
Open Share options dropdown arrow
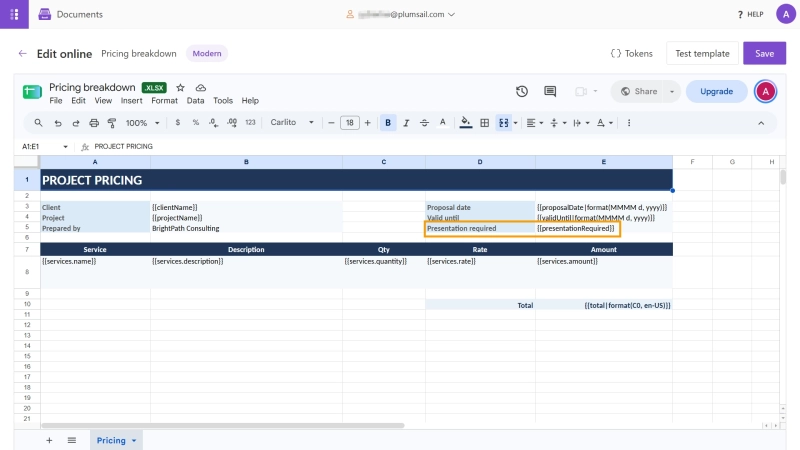tap(672, 91)
